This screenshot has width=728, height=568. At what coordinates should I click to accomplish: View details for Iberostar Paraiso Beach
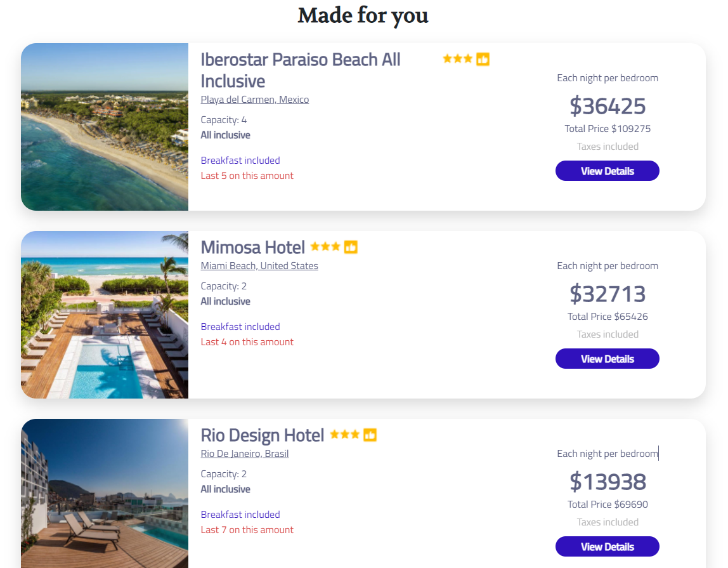tap(607, 171)
